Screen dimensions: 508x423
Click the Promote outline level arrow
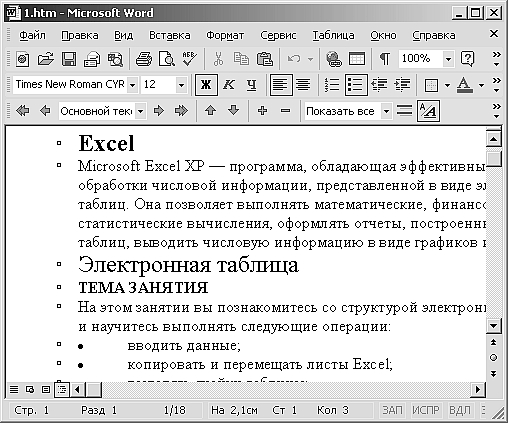[x=45, y=111]
